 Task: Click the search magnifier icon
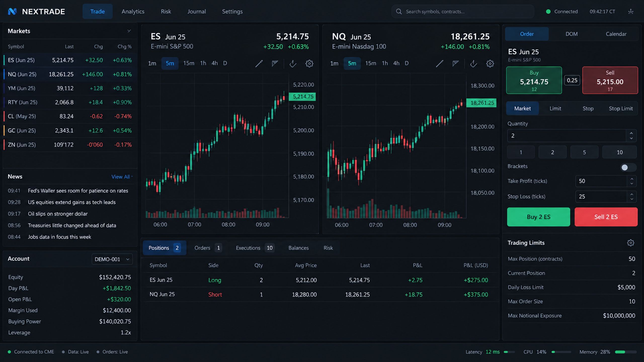pos(399,12)
